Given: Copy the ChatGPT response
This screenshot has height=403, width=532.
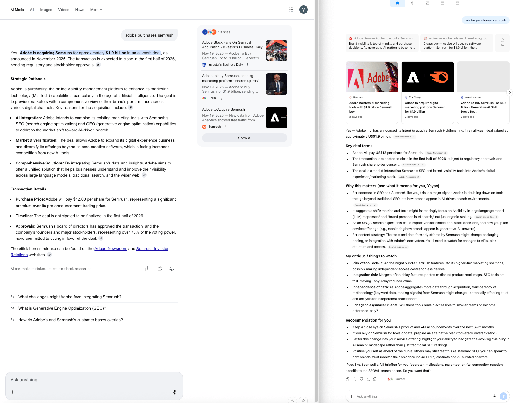Looking at the screenshot, I should coord(348,379).
